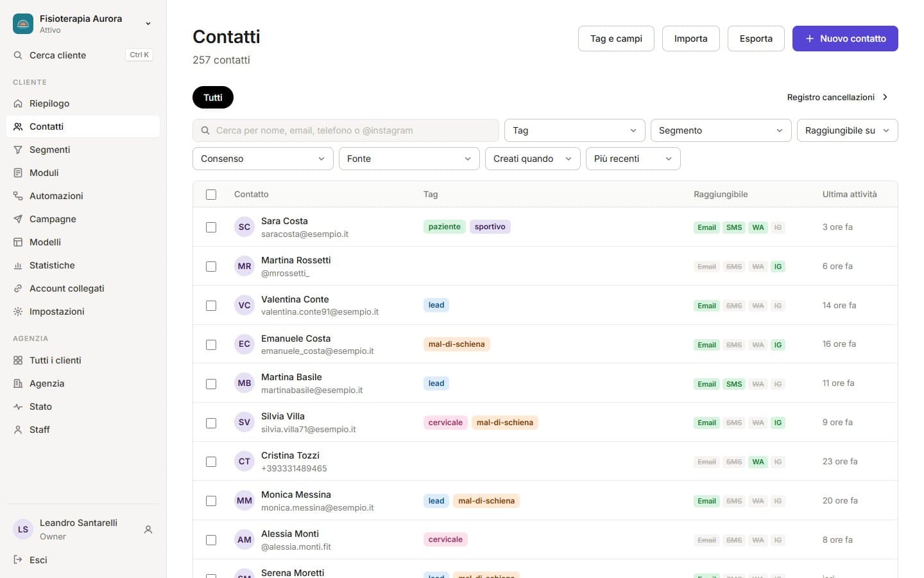Click the Esci logout icon
This screenshot has width=924, height=578.
(x=18, y=560)
